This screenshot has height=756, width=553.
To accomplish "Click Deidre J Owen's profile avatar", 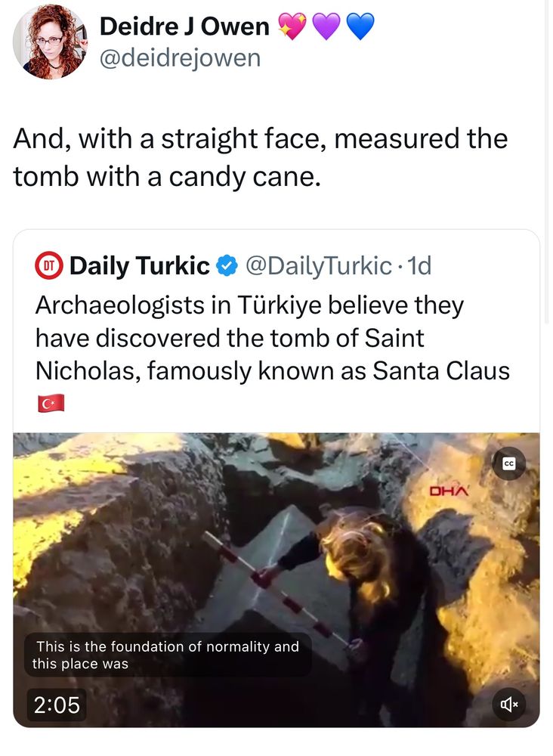I will 49,42.
